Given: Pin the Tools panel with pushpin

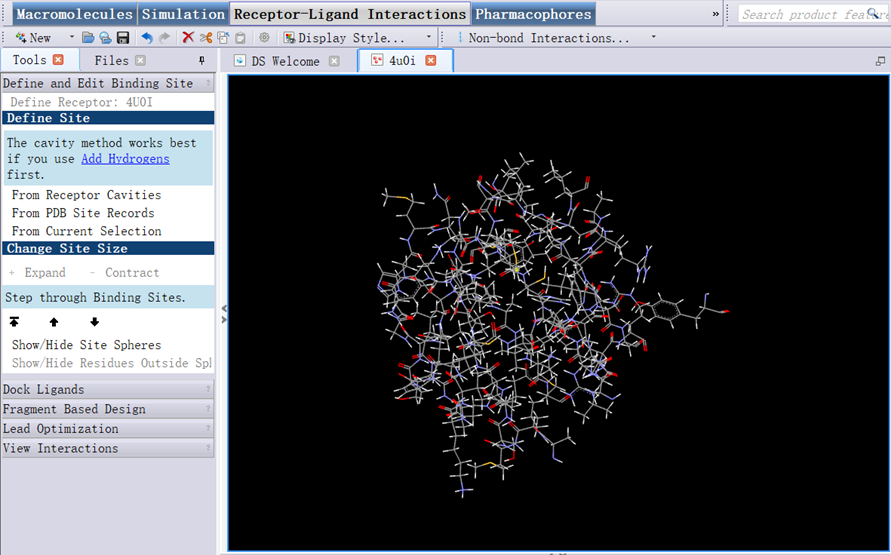Looking at the screenshot, I should click(x=202, y=61).
